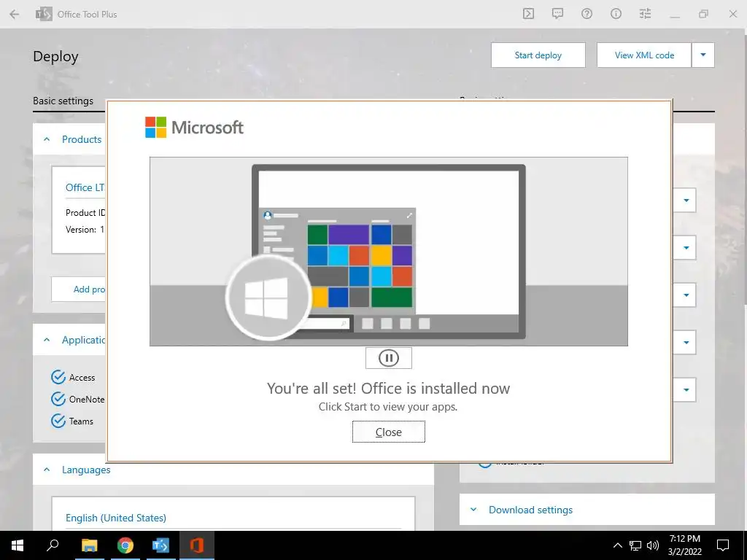Click the Office Tool Plus app logo
The width and height of the screenshot is (747, 560).
coord(44,15)
